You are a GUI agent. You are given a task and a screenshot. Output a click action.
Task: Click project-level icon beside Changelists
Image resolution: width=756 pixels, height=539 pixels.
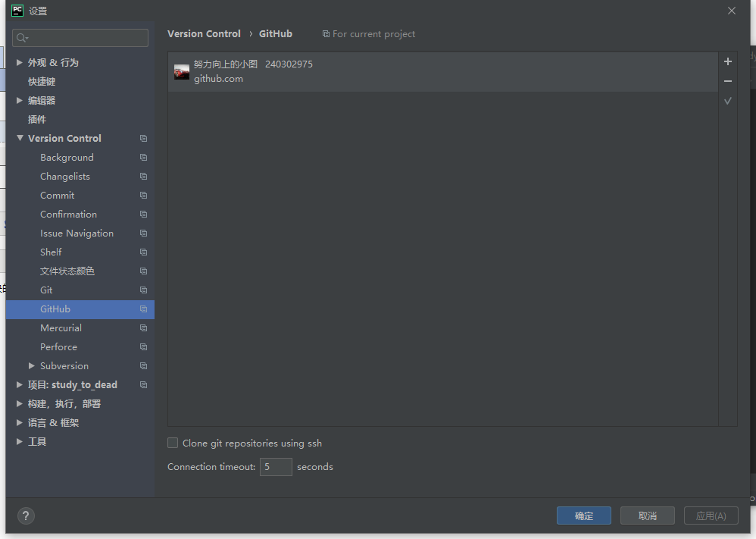click(143, 176)
